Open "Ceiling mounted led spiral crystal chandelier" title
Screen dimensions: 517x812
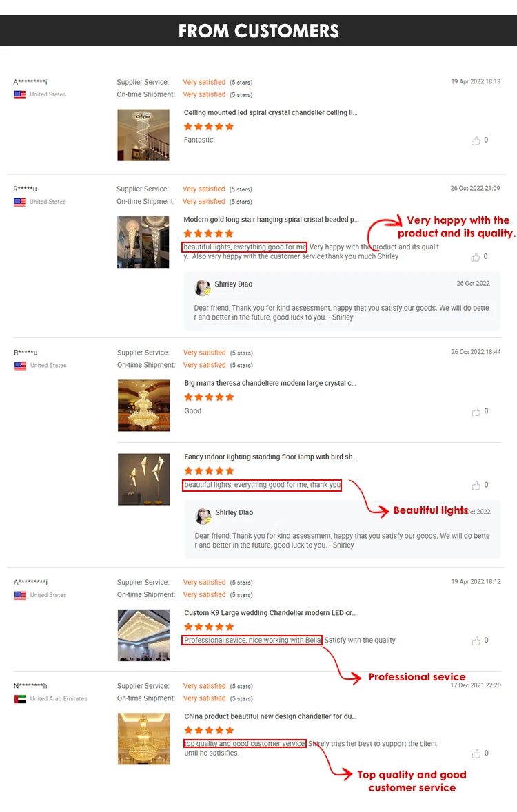click(x=271, y=112)
